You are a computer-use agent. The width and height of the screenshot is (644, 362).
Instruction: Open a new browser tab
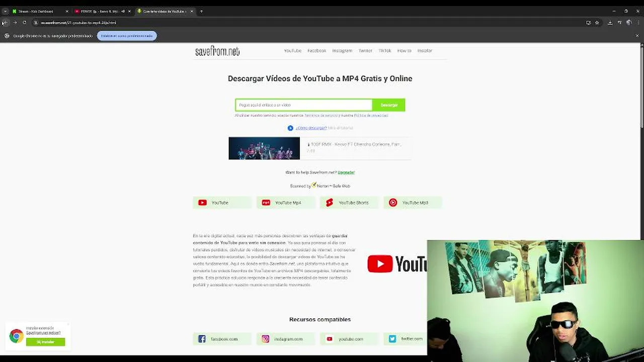[x=201, y=11]
